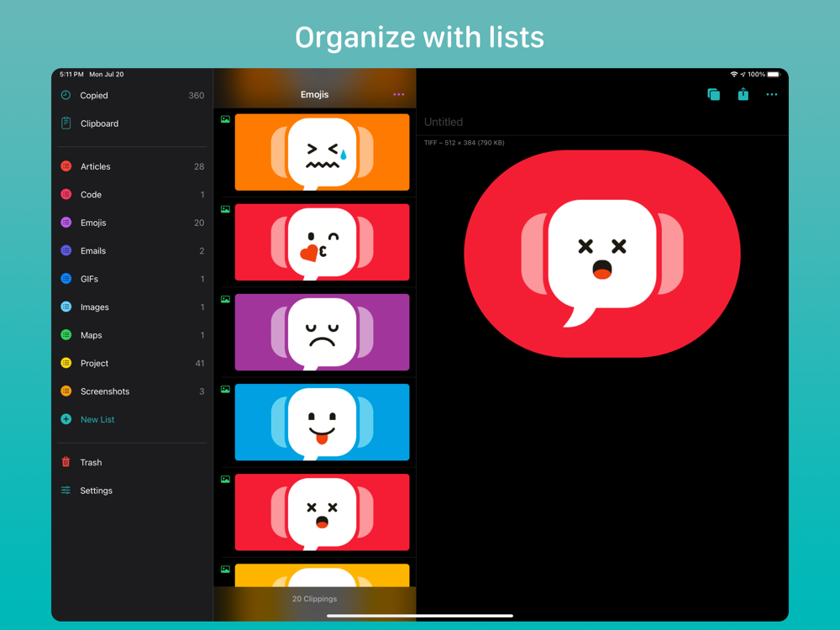The height and width of the screenshot is (630, 840).
Task: Open the Articles list
Action: (132, 166)
